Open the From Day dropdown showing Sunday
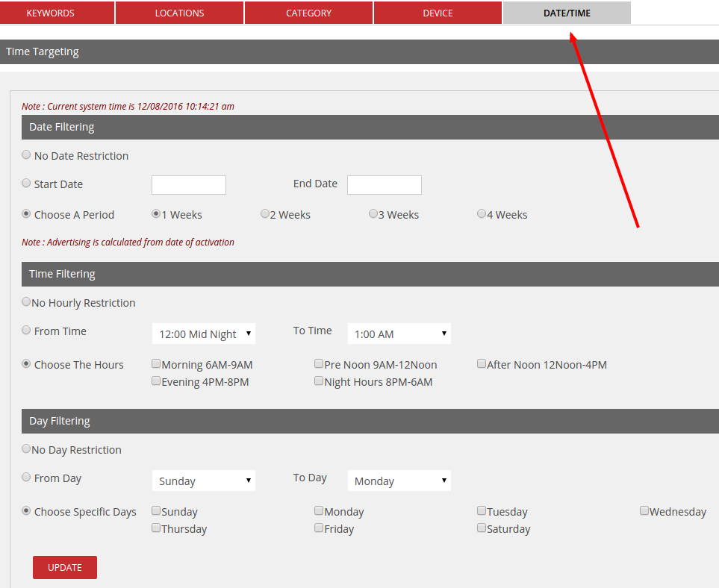The height and width of the screenshot is (588, 719). click(204, 481)
